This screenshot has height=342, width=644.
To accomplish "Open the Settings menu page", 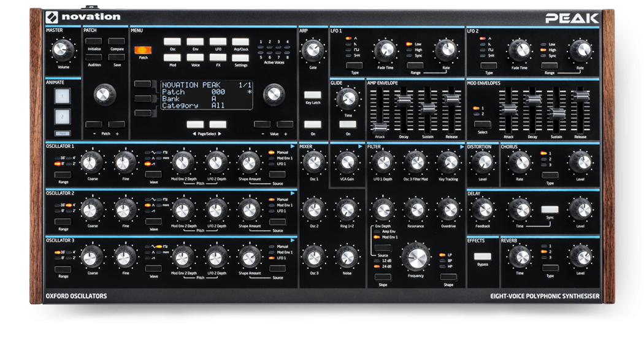I will 240,58.
